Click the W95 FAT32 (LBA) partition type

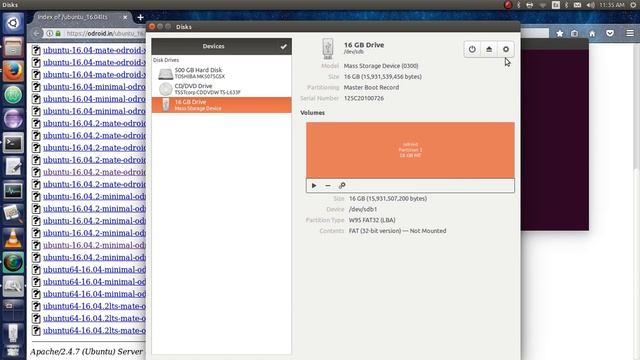click(x=372, y=220)
